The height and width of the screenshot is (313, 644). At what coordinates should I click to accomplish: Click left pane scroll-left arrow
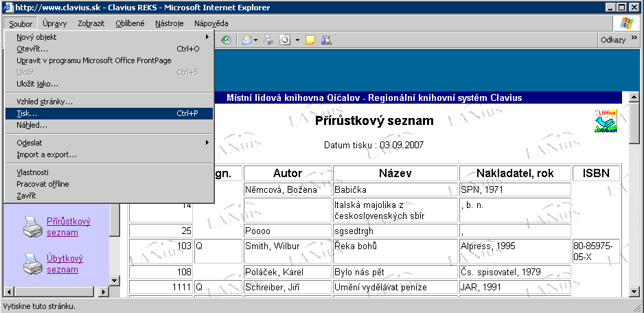point(9,292)
